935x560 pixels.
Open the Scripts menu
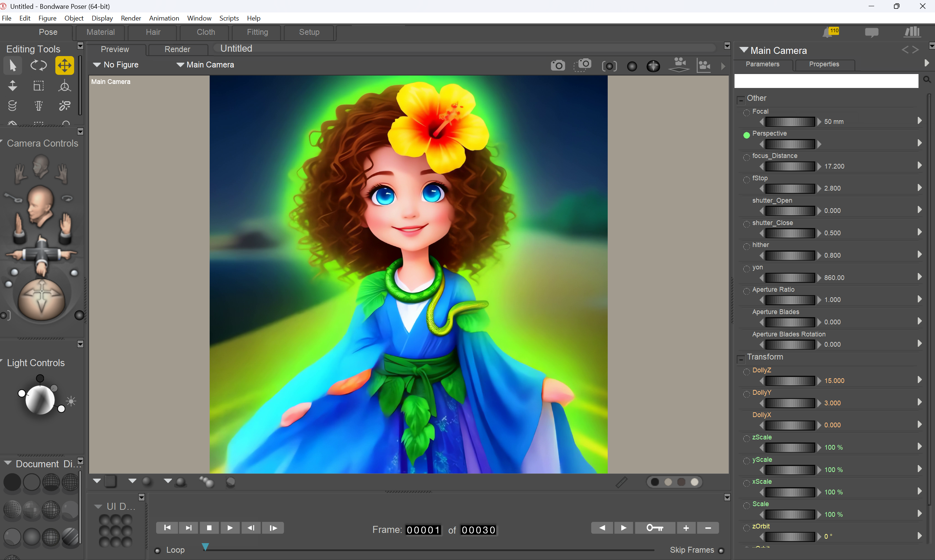coord(229,18)
